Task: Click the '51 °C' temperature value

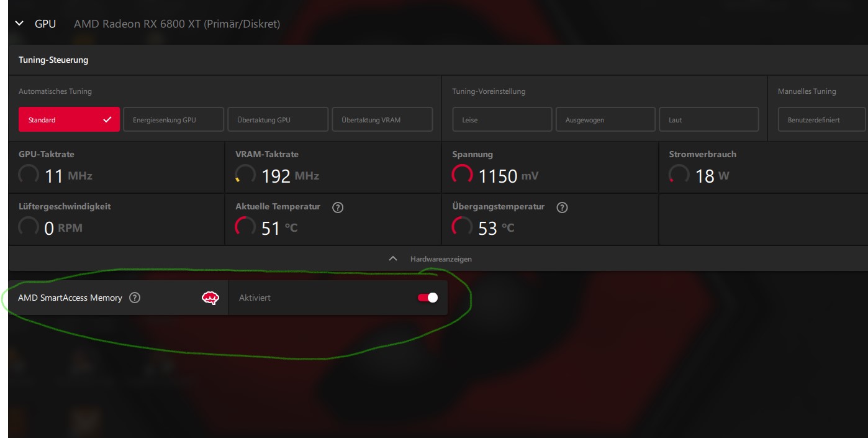Action: 279,228
